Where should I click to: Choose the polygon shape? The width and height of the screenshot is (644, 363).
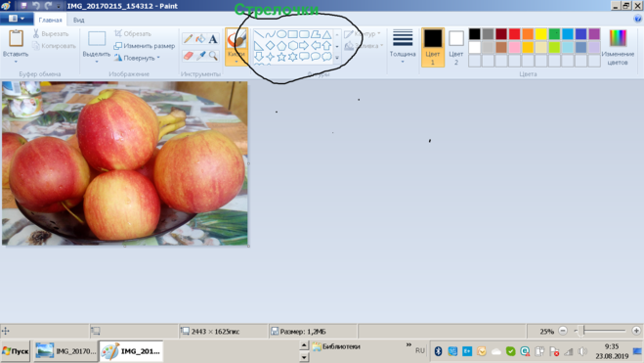coord(315,34)
